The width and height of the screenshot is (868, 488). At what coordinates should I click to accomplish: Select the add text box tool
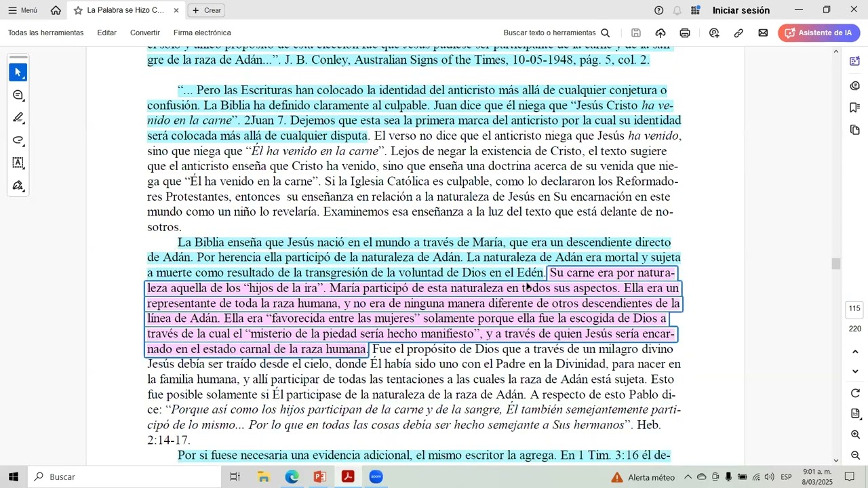(18, 163)
